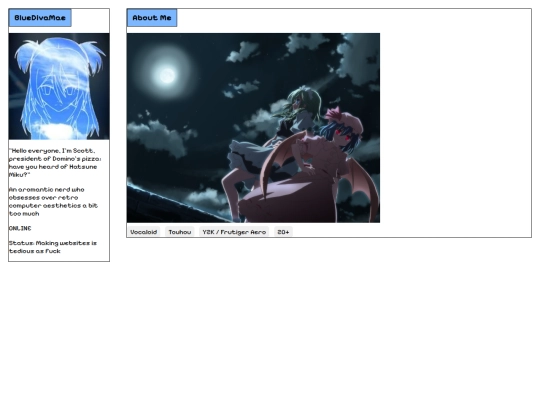Image resolution: width=540 pixels, height=405 pixels.
Task: Open the About Me section header
Action: click(152, 18)
